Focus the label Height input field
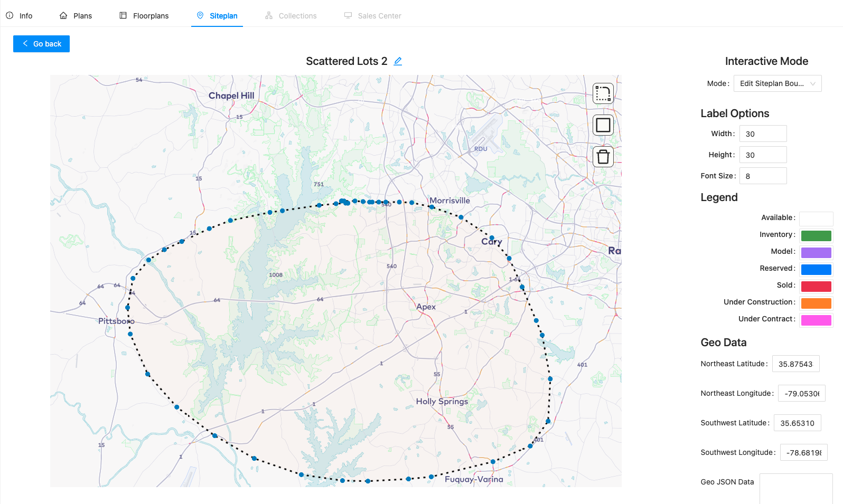The width and height of the screenshot is (843, 504). pos(763,155)
